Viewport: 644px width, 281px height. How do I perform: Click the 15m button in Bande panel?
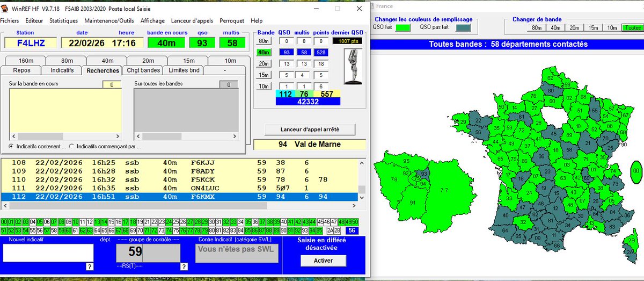point(264,75)
